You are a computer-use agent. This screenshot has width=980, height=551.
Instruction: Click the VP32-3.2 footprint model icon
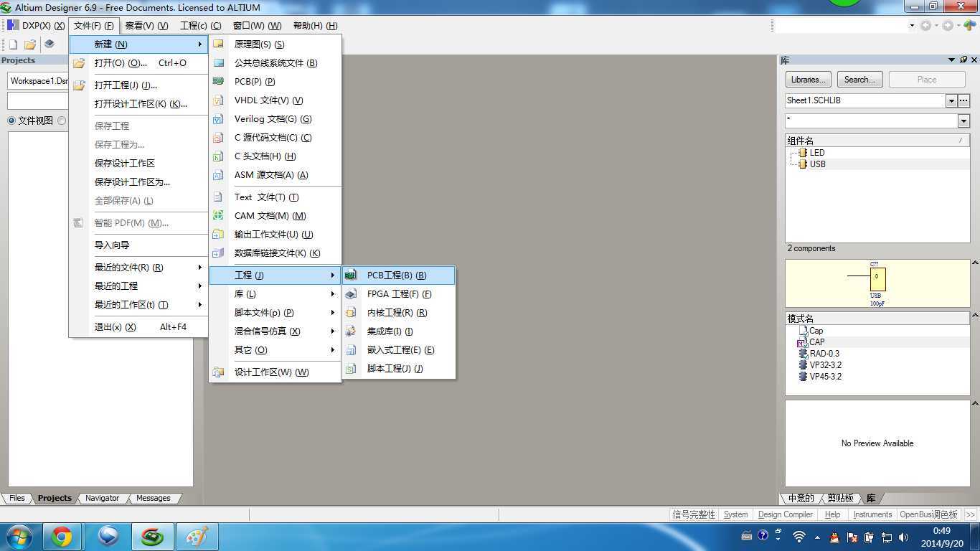click(x=803, y=364)
